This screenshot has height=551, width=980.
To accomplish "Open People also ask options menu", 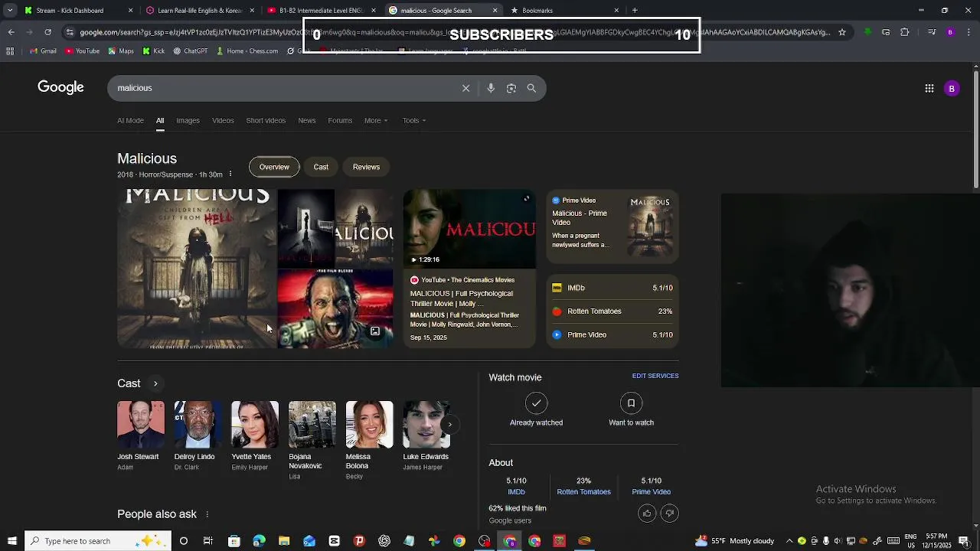I will click(207, 514).
